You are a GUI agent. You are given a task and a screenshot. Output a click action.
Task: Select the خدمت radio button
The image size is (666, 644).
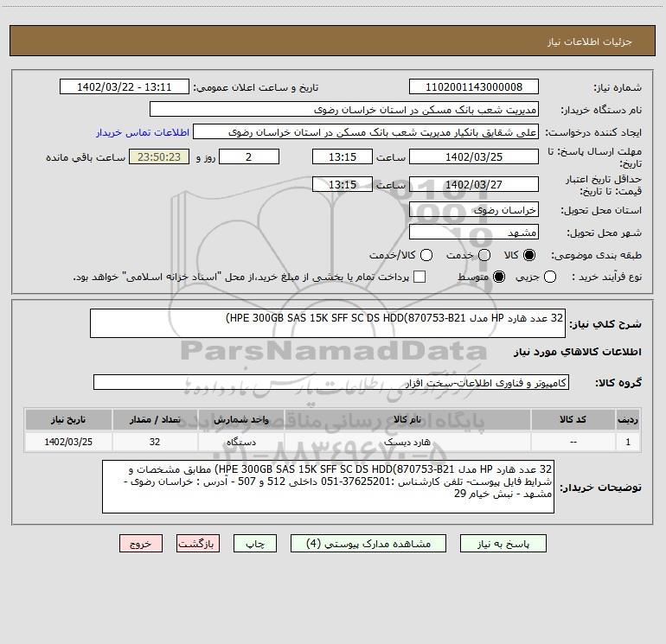click(x=484, y=255)
